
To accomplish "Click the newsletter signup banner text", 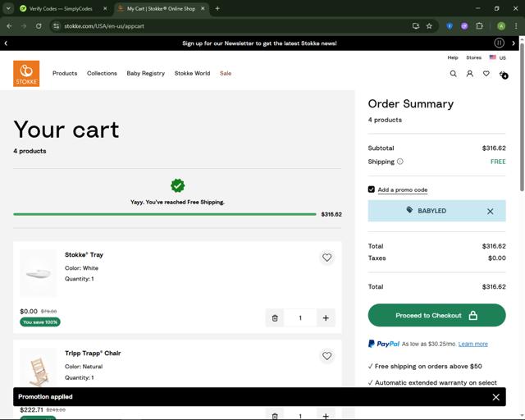I will coord(259,43).
